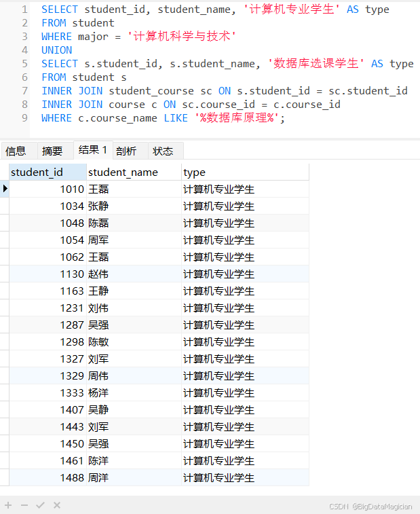
Task: Click the '%数据库原理%' string in query
Action: click(x=237, y=118)
